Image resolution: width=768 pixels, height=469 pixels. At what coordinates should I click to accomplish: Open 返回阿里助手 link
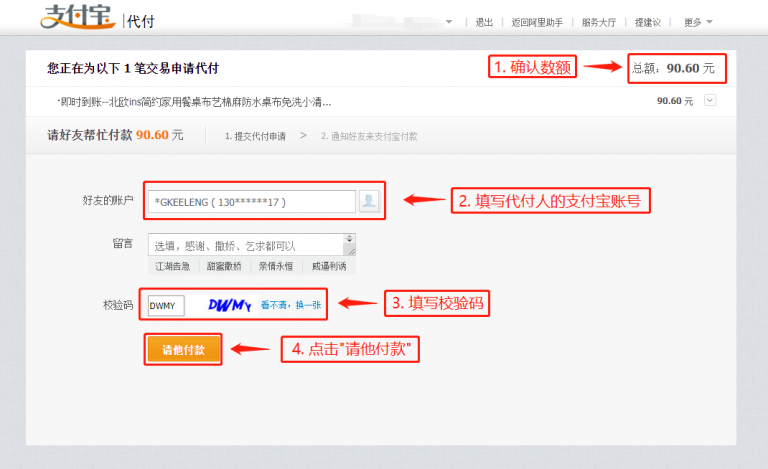(x=537, y=22)
